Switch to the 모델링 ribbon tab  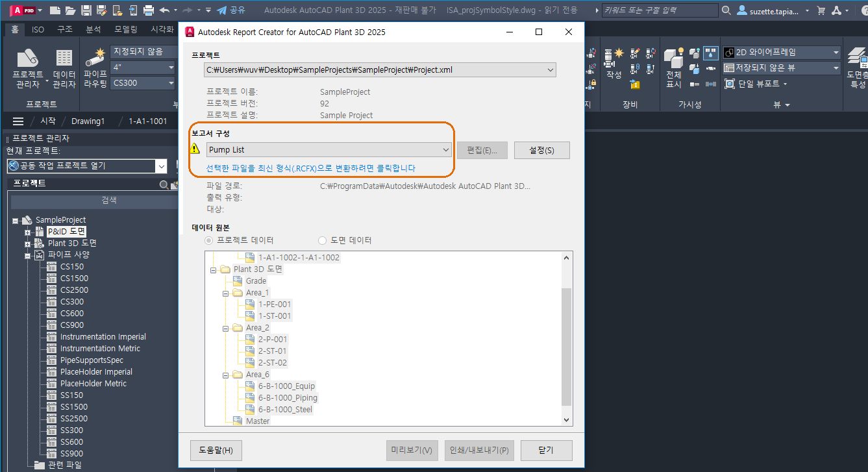(125, 29)
